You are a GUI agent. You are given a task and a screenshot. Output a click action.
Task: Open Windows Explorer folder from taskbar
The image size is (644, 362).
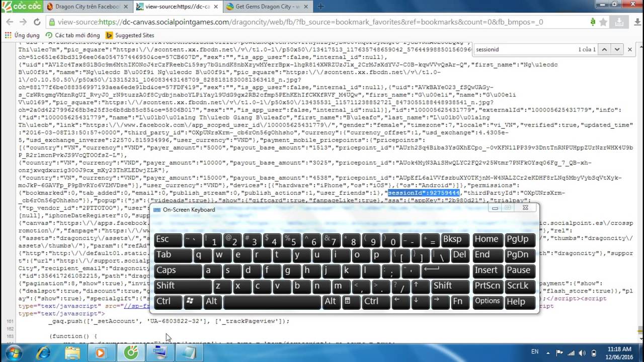72,352
